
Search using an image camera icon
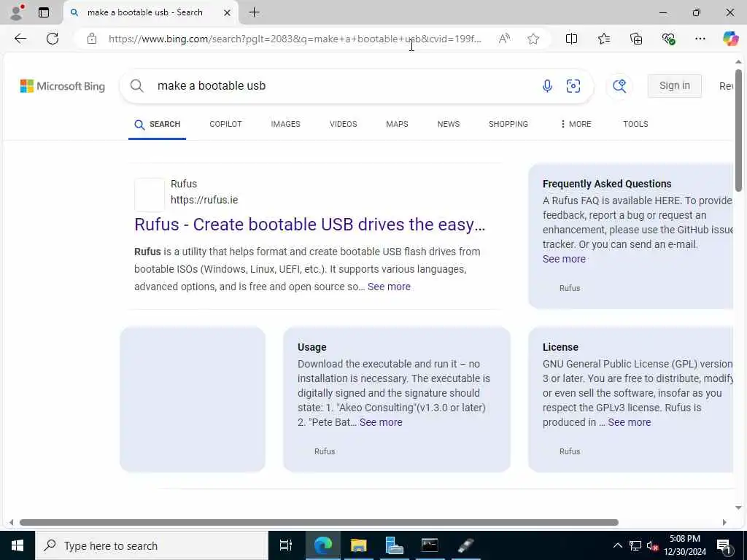[573, 86]
